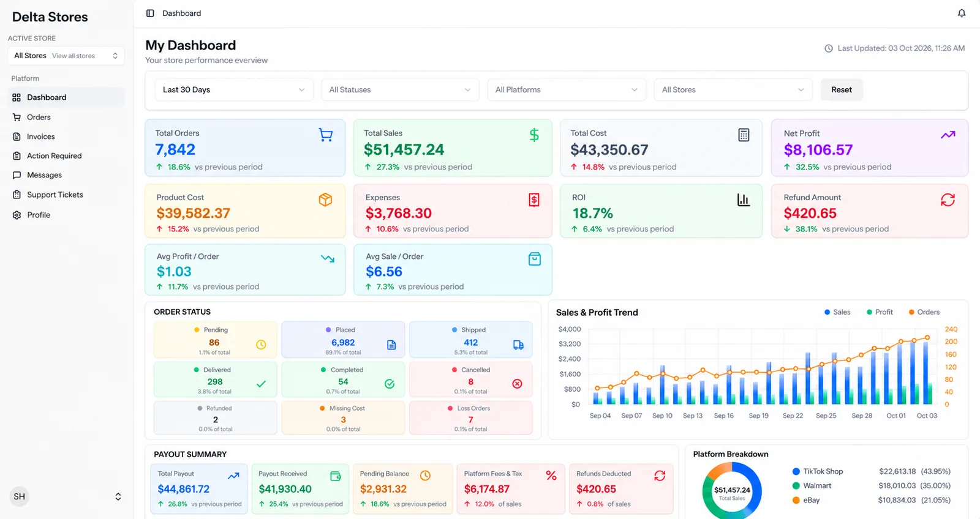Open the All Statuses filter dropdown
980x519 pixels.
400,90
